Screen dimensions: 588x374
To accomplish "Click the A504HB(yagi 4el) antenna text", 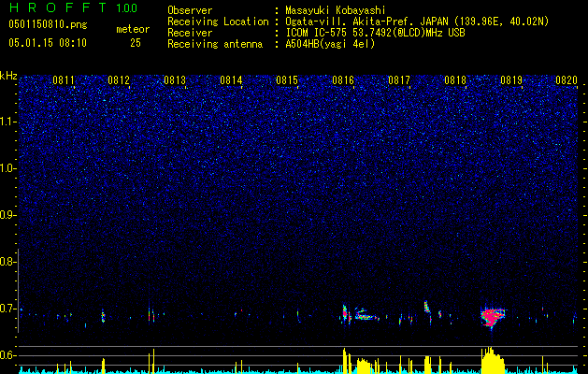I will click(x=330, y=44).
